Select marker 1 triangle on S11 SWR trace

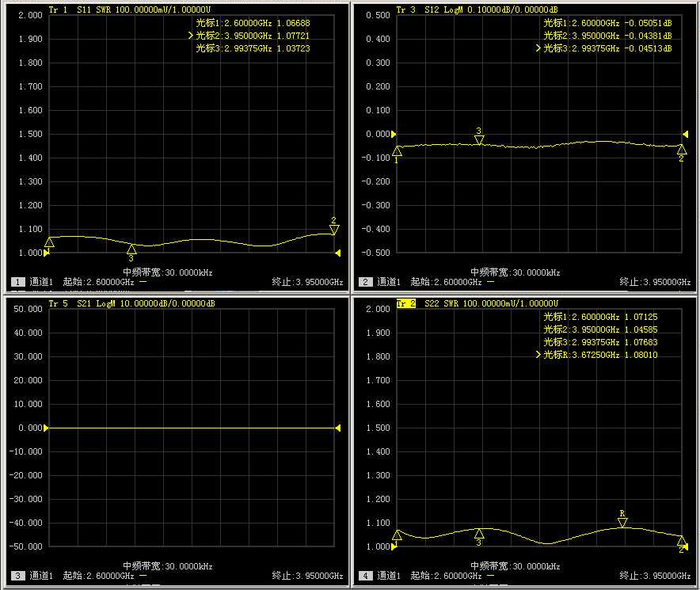(x=49, y=242)
